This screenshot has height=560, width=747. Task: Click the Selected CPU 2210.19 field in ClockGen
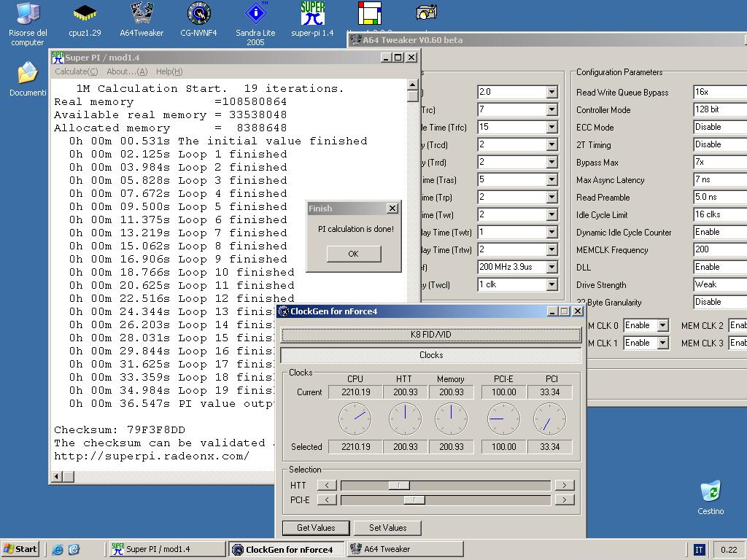tap(355, 447)
